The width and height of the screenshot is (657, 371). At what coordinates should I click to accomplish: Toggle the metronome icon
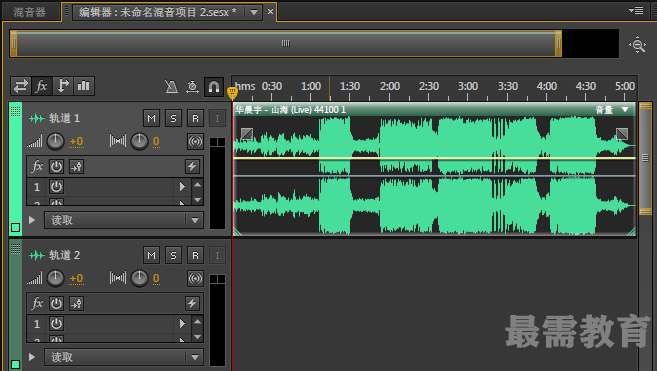171,87
